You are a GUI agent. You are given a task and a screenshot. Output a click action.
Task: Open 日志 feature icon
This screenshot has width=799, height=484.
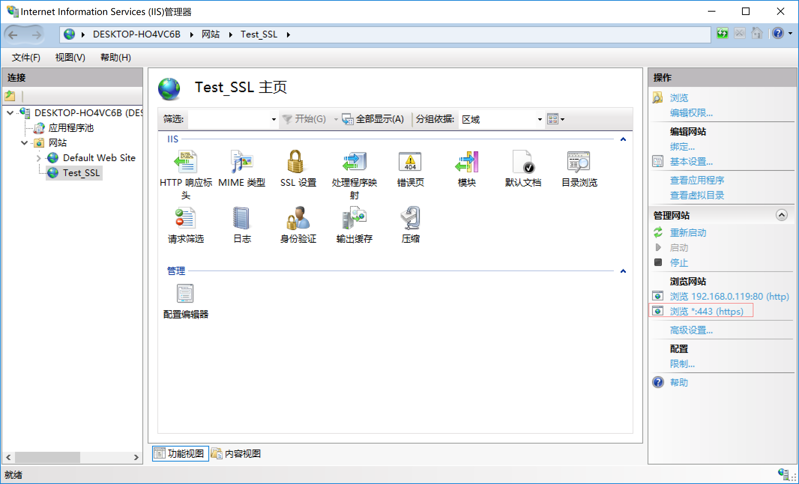click(242, 218)
